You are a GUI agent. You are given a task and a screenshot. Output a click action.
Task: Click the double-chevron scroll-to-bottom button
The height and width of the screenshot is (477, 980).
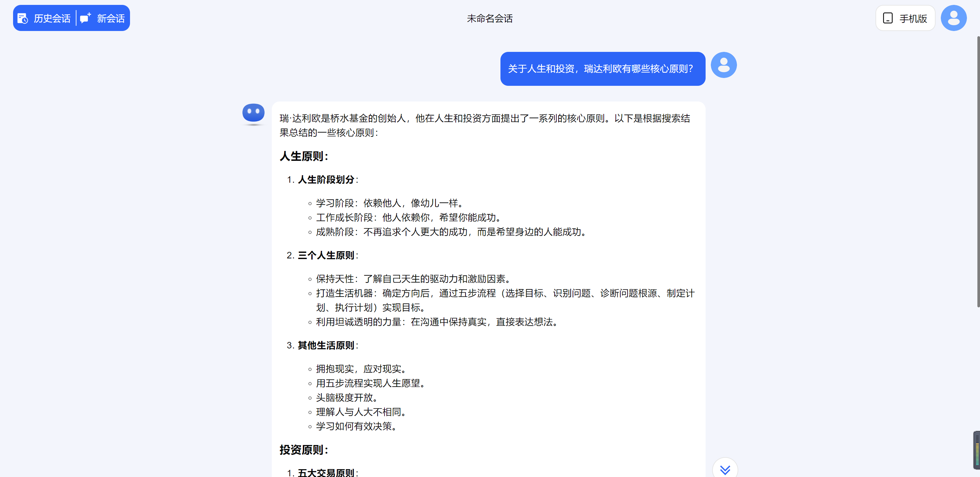[x=725, y=470]
